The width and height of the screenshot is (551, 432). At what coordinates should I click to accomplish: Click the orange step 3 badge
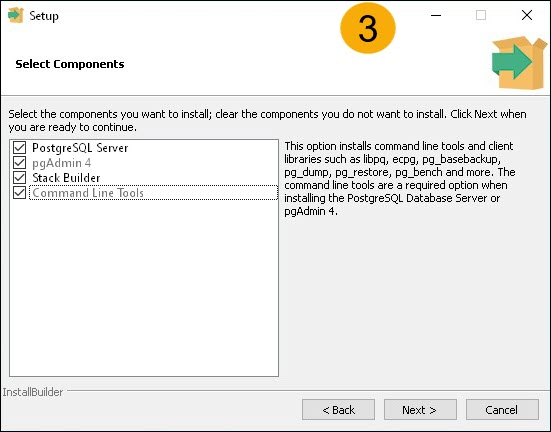pos(368,28)
